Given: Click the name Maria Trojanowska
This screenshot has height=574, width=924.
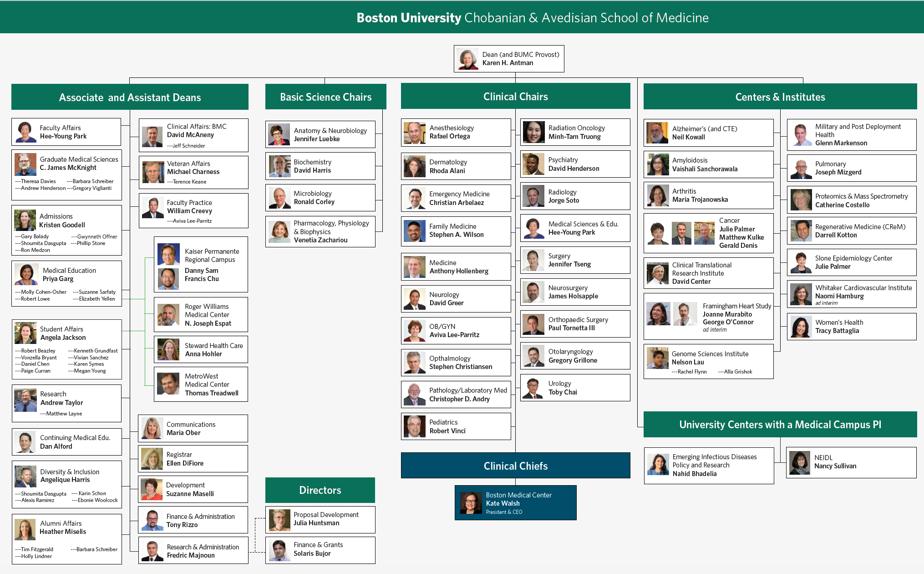Looking at the screenshot, I should [700, 200].
